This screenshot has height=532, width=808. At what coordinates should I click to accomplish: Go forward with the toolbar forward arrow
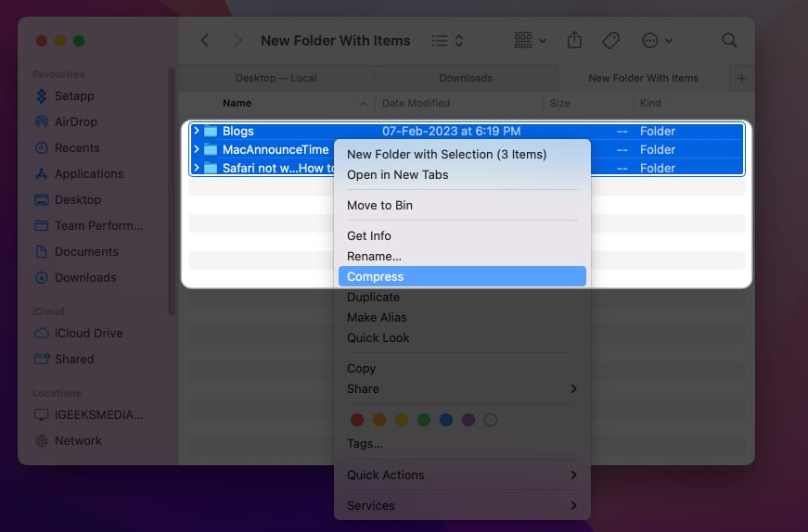click(x=237, y=40)
